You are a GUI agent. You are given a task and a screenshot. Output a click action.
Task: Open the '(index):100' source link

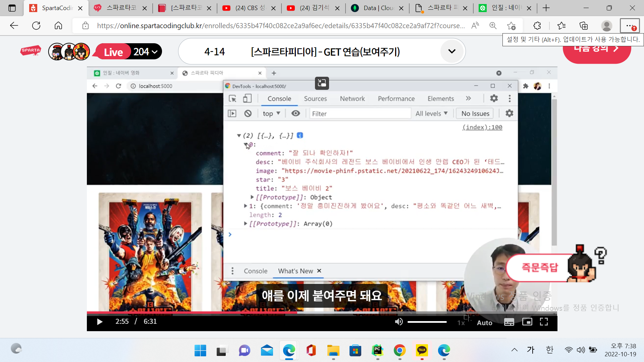[x=482, y=127]
